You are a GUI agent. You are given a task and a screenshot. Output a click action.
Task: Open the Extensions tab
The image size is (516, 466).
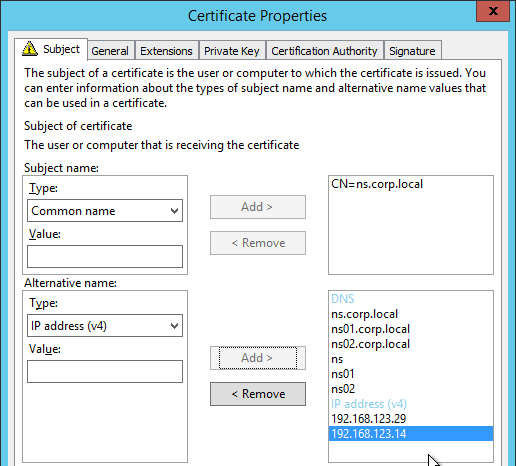pos(166,51)
